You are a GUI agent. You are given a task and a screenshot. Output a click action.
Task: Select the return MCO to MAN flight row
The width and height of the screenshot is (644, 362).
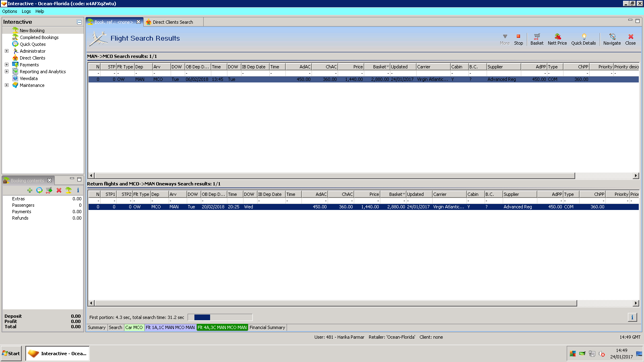[x=363, y=207]
